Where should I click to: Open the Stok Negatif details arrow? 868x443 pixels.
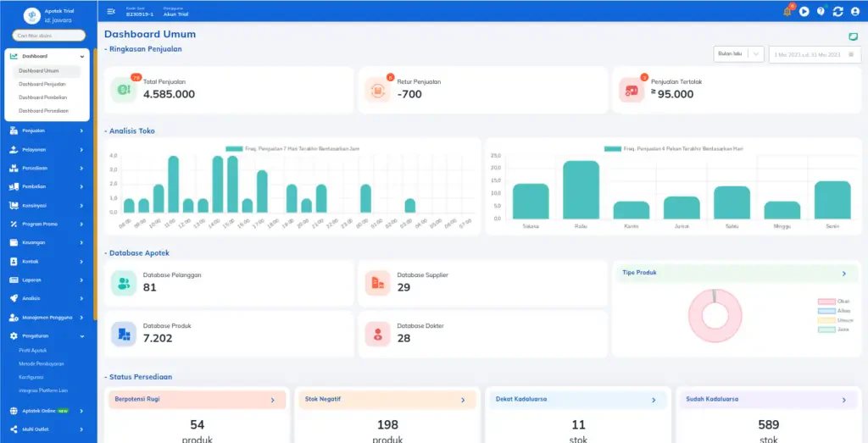(x=463, y=400)
